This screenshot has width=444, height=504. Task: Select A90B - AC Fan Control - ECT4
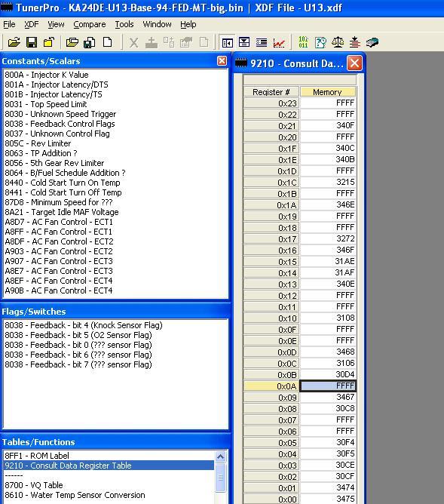point(59,290)
